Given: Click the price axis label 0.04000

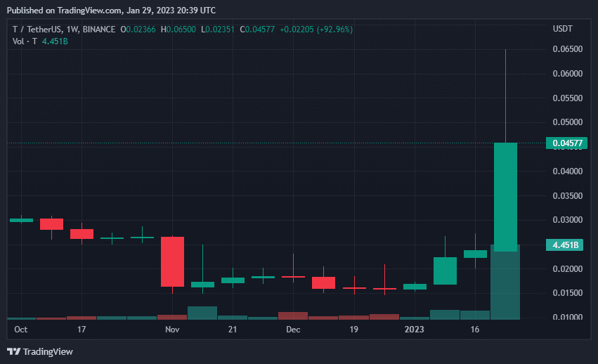Looking at the screenshot, I should point(568,171).
